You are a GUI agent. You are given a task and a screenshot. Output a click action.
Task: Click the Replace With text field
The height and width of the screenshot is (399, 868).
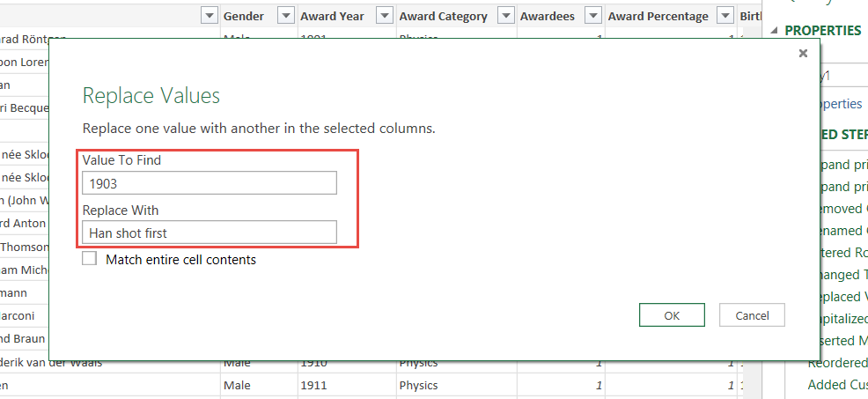pos(209,233)
